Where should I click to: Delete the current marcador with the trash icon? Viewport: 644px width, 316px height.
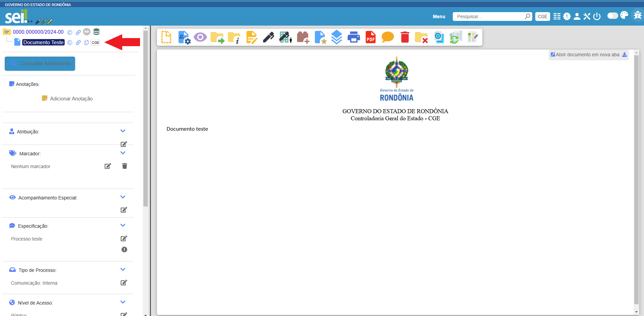pyautogui.click(x=125, y=166)
